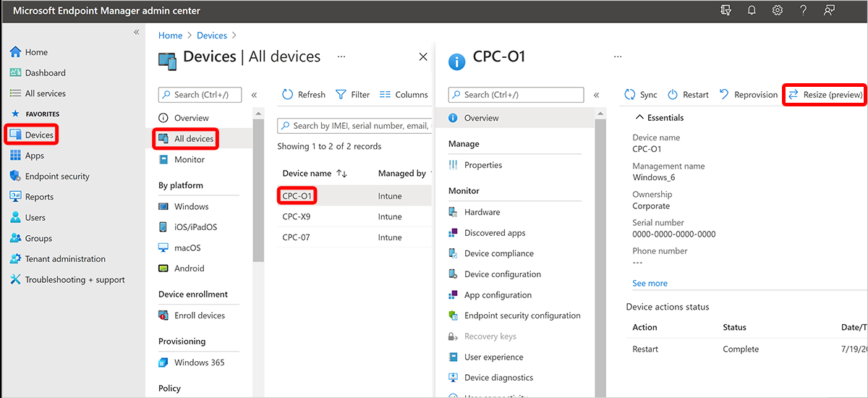
Task: Open the device Filter
Action: click(353, 95)
